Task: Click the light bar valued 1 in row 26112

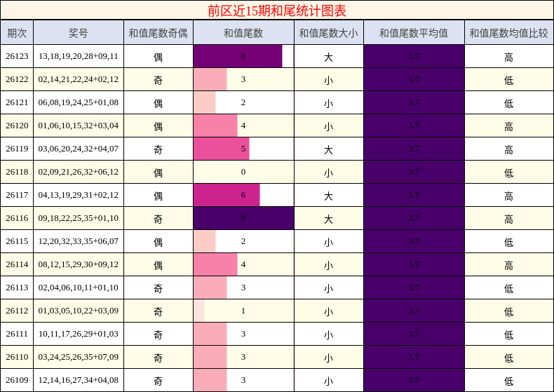Action: point(199,311)
